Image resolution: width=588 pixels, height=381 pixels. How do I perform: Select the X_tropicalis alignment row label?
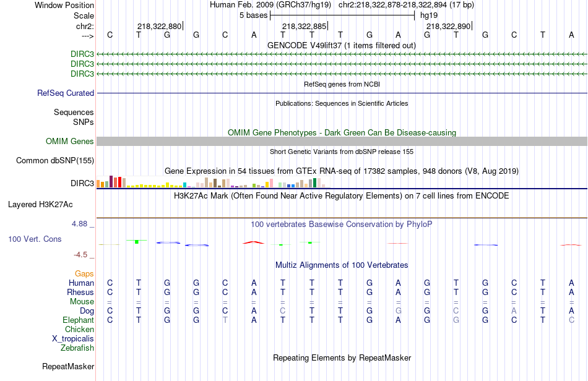pyautogui.click(x=73, y=339)
